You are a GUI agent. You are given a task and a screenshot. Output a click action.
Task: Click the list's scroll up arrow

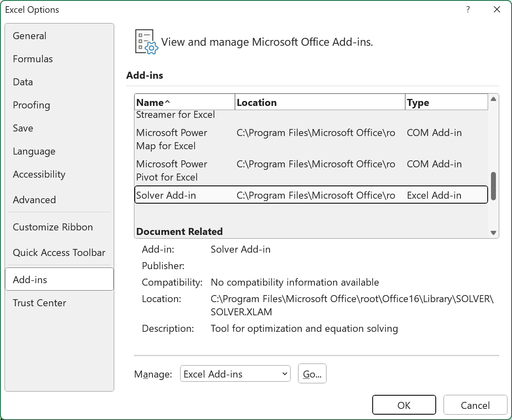click(x=493, y=99)
